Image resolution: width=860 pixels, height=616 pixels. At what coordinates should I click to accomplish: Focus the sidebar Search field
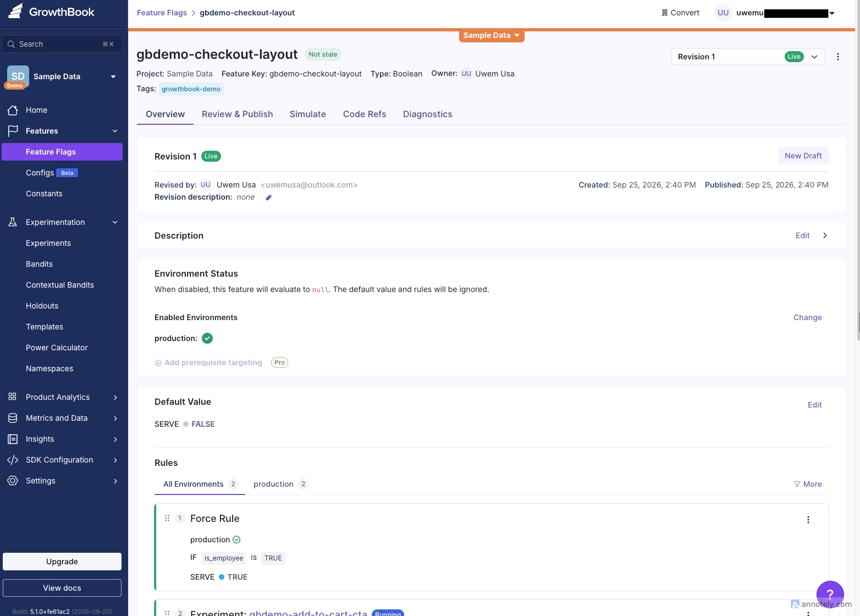(x=62, y=44)
